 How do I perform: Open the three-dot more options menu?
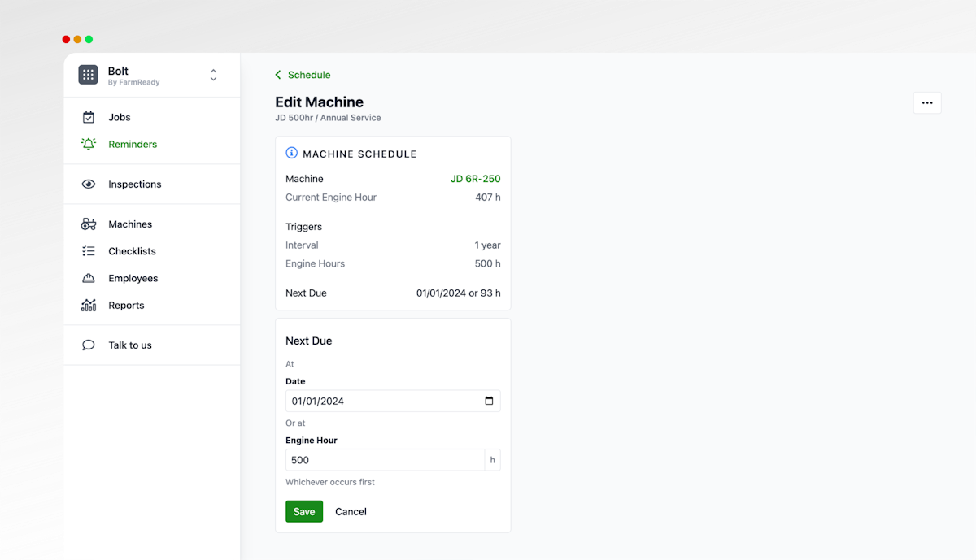pos(926,103)
